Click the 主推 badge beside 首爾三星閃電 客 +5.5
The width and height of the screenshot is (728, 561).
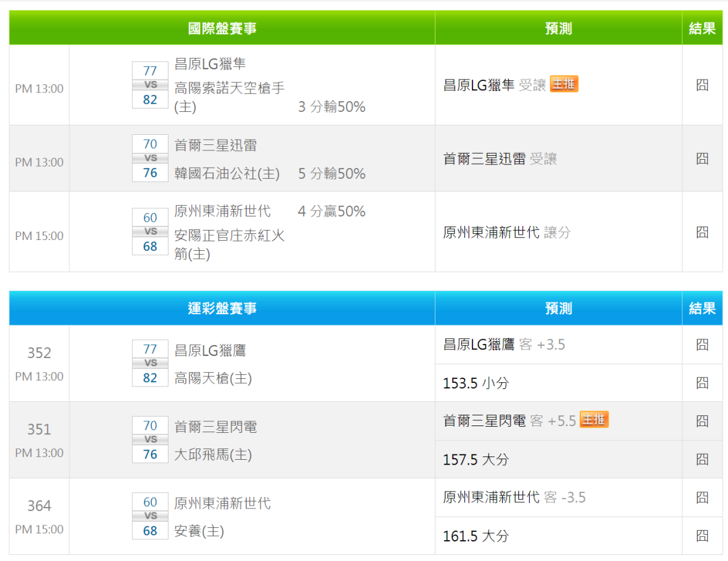click(594, 419)
